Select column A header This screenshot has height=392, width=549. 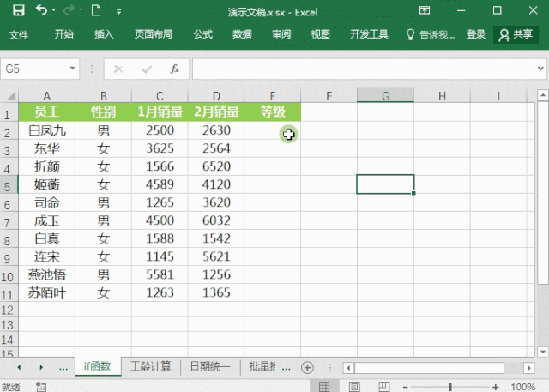pos(46,96)
